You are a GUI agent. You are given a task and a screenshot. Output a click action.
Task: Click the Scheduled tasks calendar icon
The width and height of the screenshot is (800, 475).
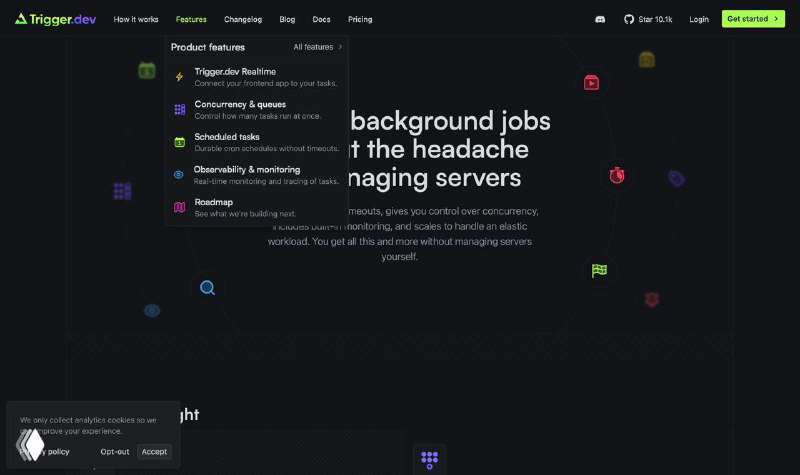180,142
